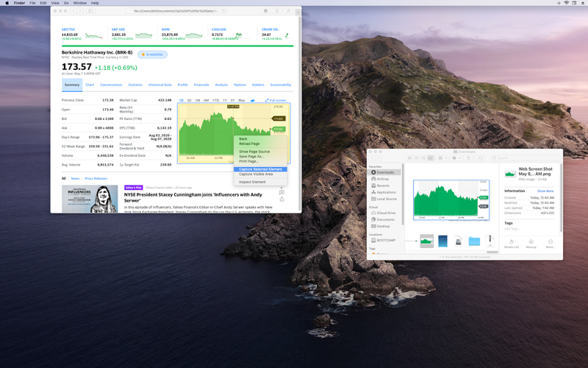Viewport: 588px width, 368px height.
Task: Open the Apple menu
Action: (x=7, y=3)
